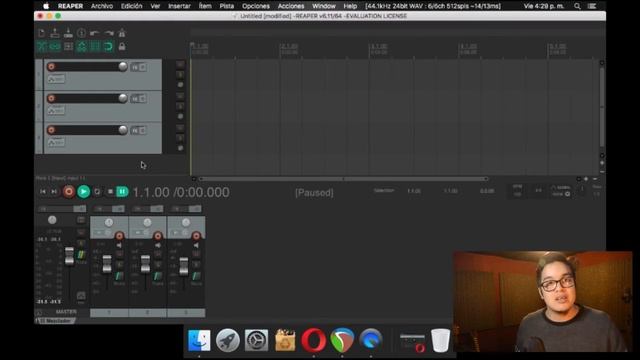Toggle item grouping in the toolbar
Viewport: 640px width, 360px height.
55,47
